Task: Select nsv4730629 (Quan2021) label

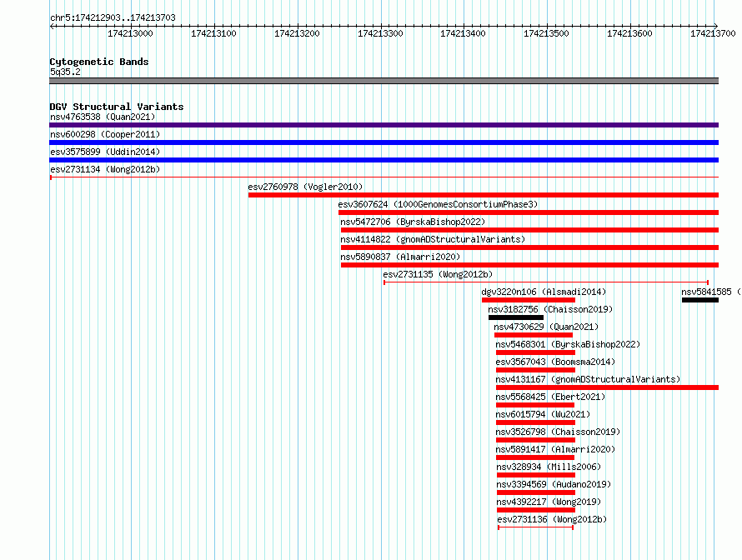Action: pyautogui.click(x=546, y=327)
